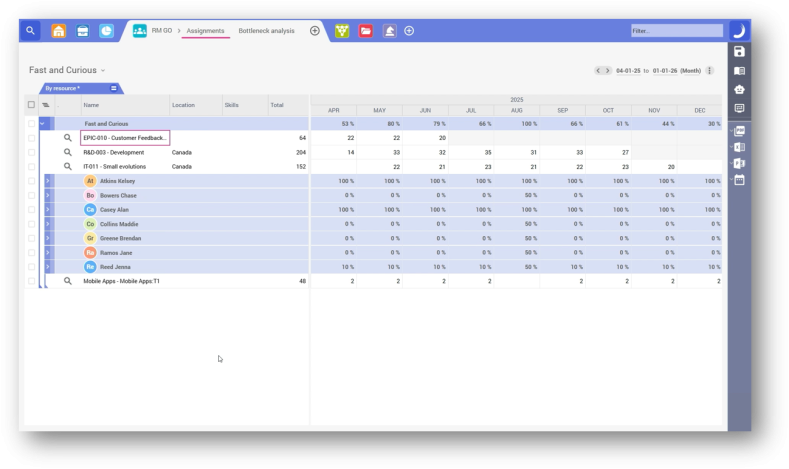Viewport: 789px width, 469px height.
Task: Add a new workspace with white plus icon
Action: (409, 31)
